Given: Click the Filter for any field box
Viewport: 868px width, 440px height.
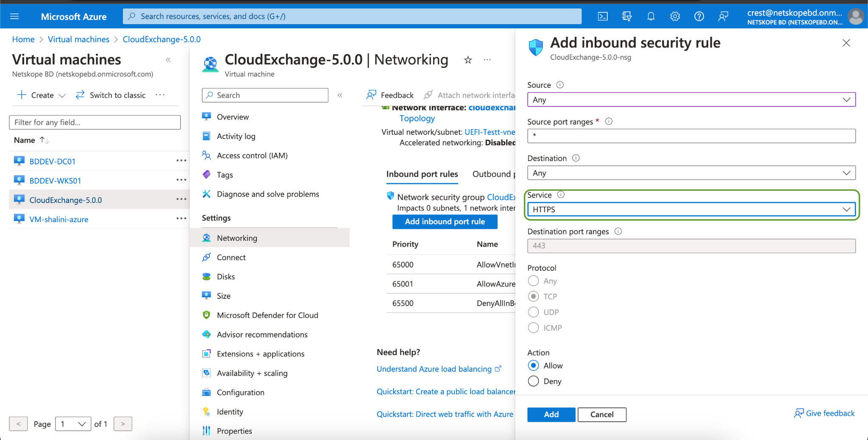Looking at the screenshot, I should click(x=95, y=123).
